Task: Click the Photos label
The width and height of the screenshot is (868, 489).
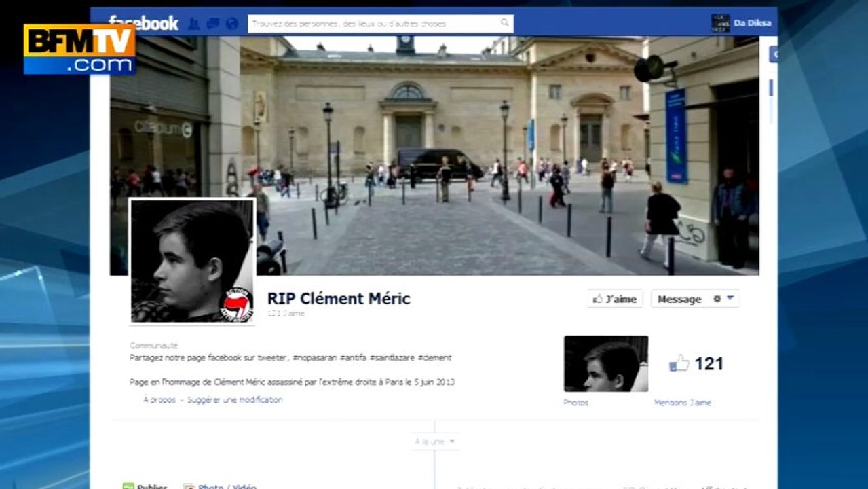Action: [576, 403]
